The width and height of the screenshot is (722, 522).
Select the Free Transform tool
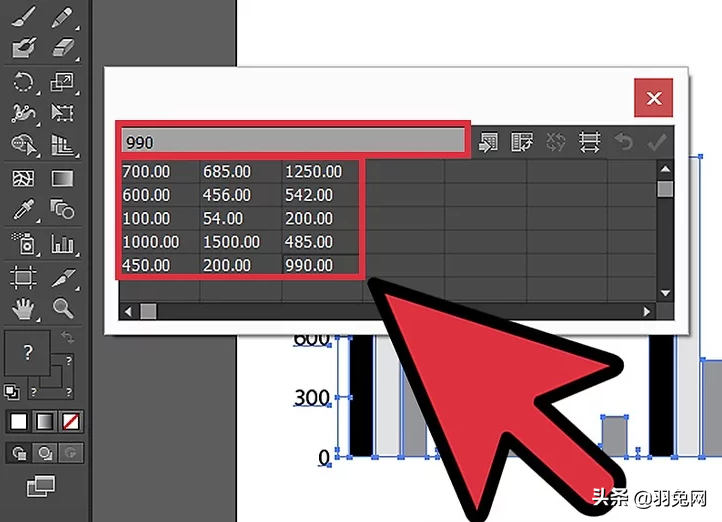click(62, 112)
